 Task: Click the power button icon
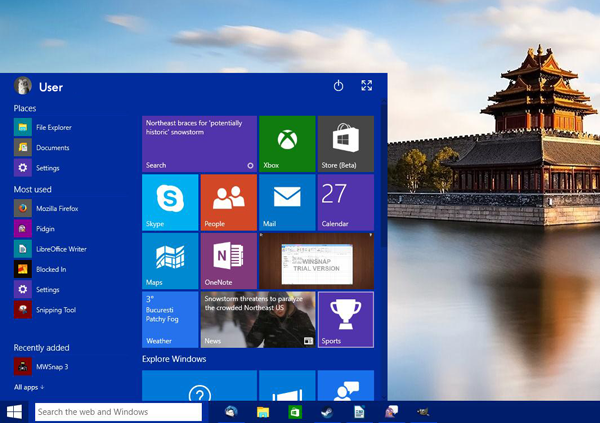(x=338, y=85)
